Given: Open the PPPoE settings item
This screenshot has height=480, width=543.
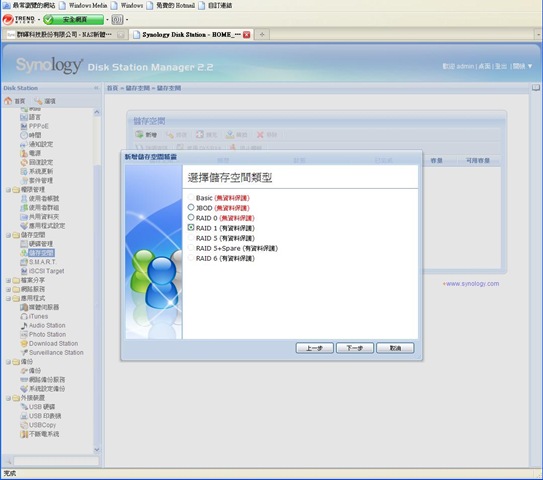Looking at the screenshot, I should tap(34, 126).
